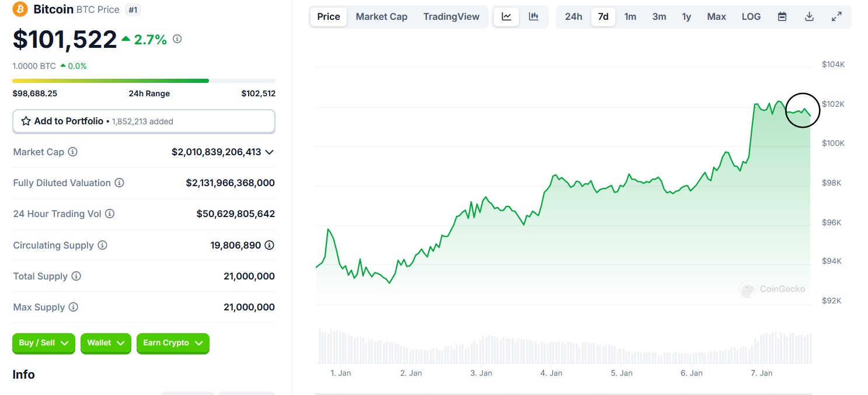Screen dimensions: 868x395
Task: Open the calendar date range picker
Action: pos(782,17)
